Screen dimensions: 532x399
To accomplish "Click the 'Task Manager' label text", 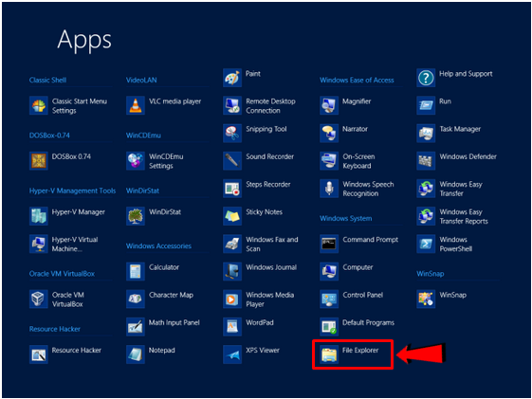I will point(460,129).
